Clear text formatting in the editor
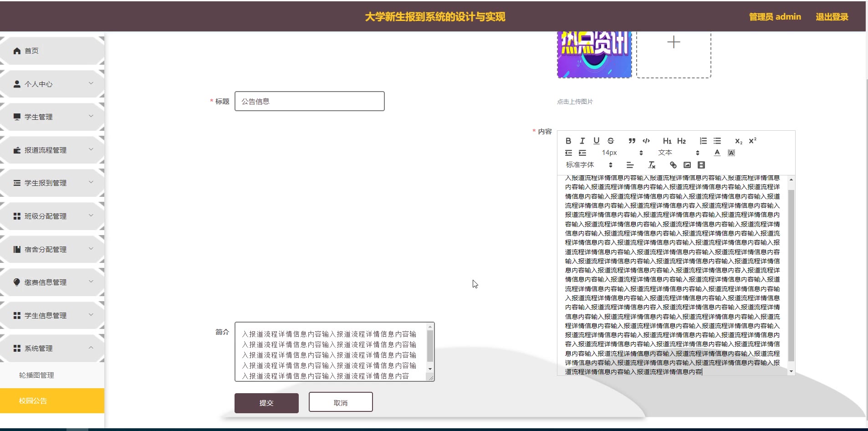Viewport: 868px width, 431px height. [652, 165]
